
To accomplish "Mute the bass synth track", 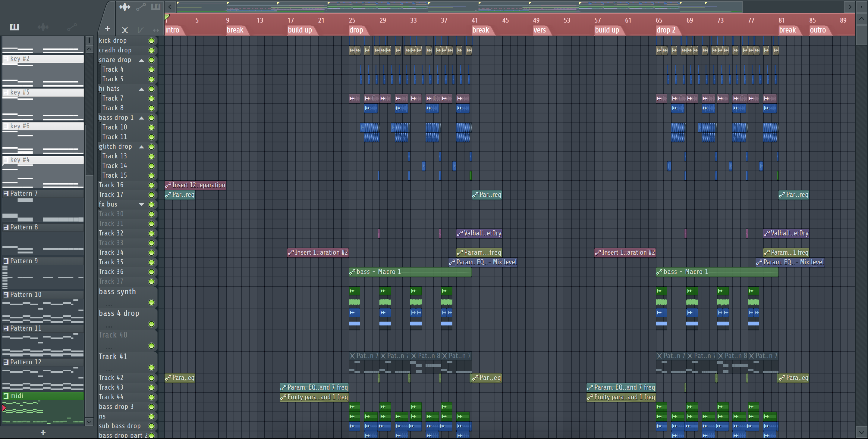I will (151, 303).
